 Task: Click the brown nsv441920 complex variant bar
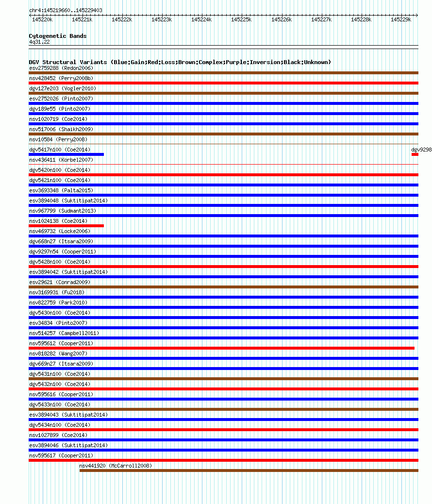coord(249,470)
